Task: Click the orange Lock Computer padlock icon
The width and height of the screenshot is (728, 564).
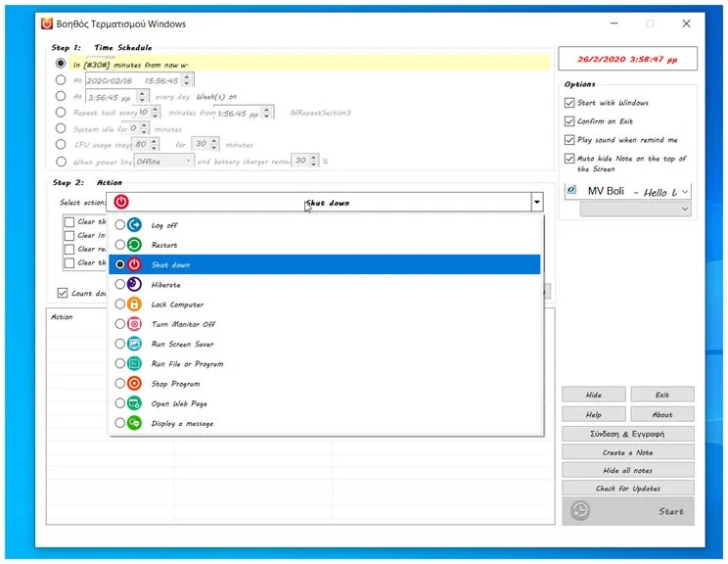Action: pyautogui.click(x=134, y=304)
